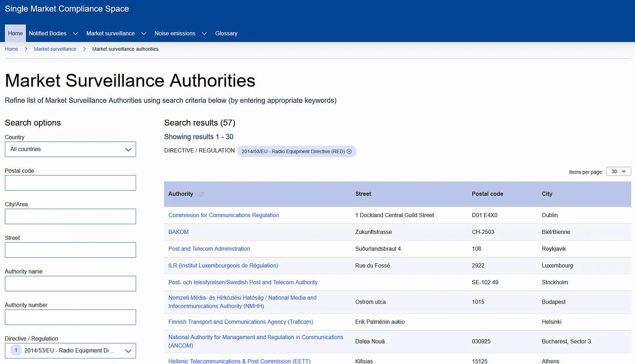Open Finnish Transport and Communications Agency page
This screenshot has height=364, width=635.
pos(240,322)
